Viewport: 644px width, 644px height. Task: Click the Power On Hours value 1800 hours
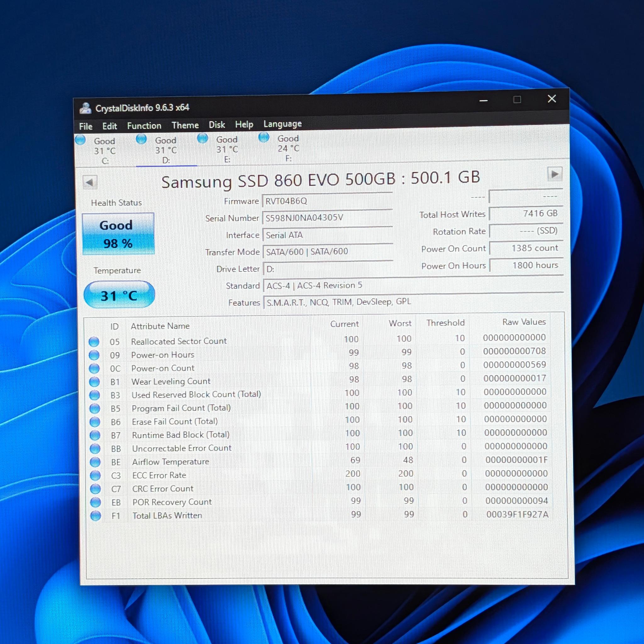(x=527, y=265)
